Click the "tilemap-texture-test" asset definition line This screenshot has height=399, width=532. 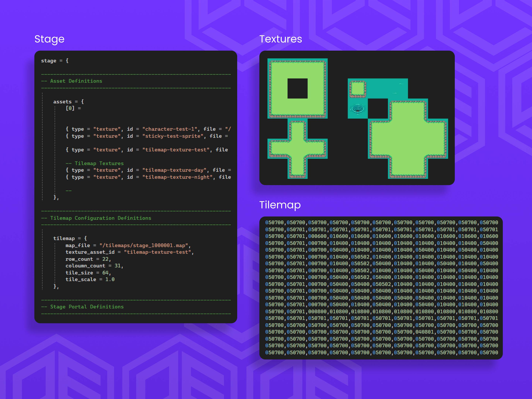147,150
